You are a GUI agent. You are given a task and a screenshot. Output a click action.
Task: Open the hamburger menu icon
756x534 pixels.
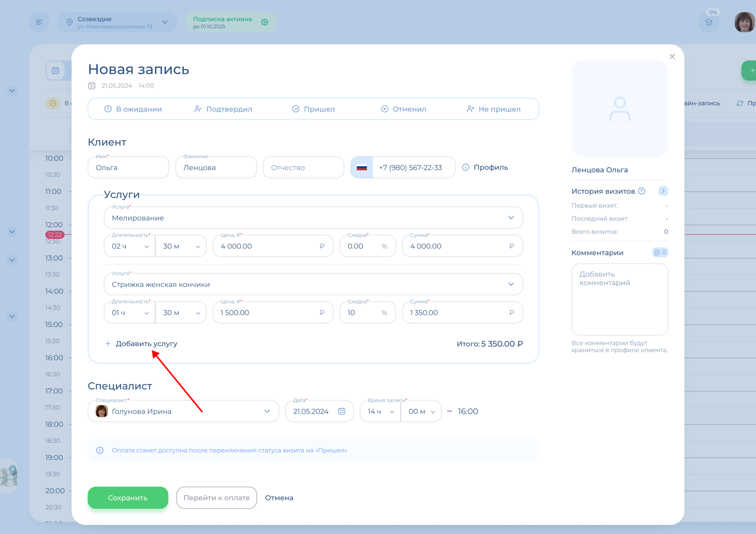pos(39,22)
